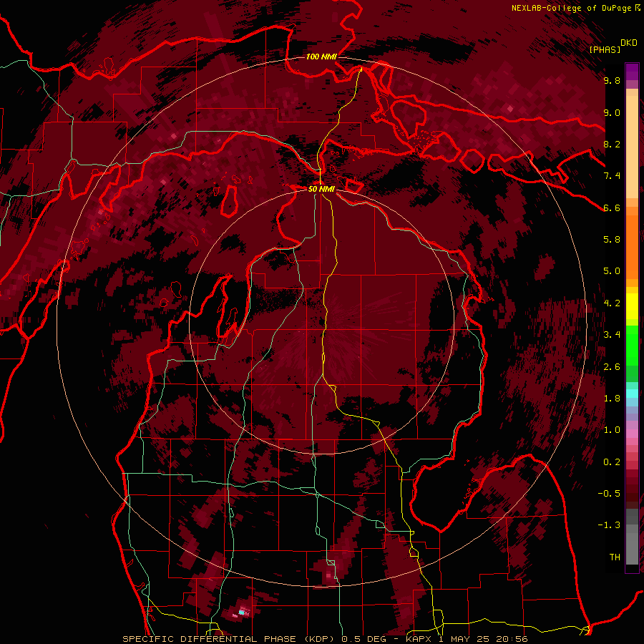Screen dimensions: 644x644
Task: Click the 9.8 scale value
Action: [x=612, y=80]
